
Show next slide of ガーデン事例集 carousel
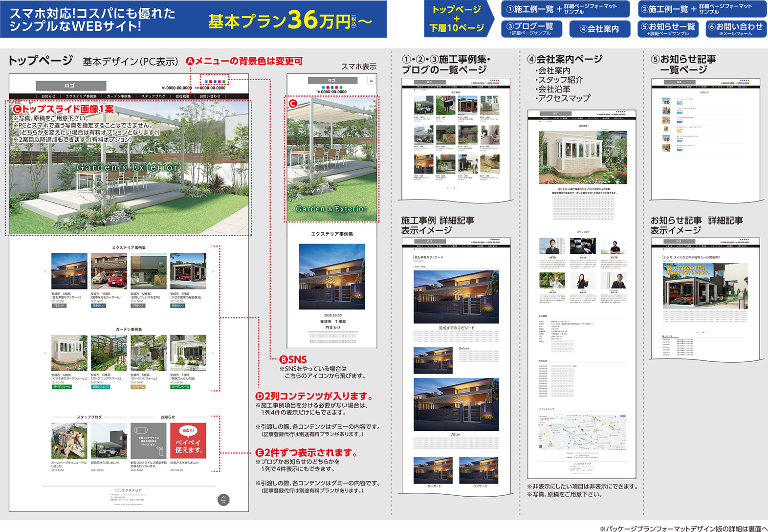[x=212, y=353]
